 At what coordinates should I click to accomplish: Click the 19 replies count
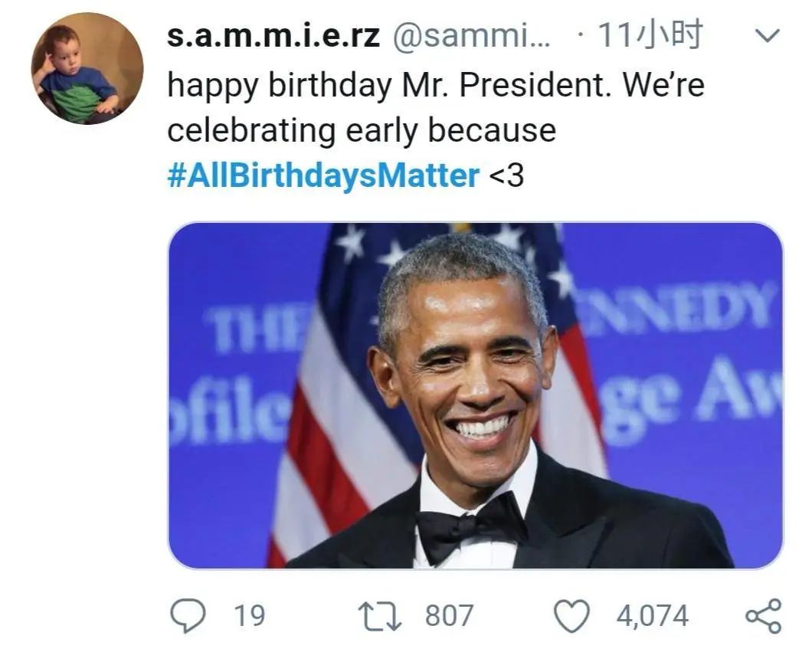(249, 615)
